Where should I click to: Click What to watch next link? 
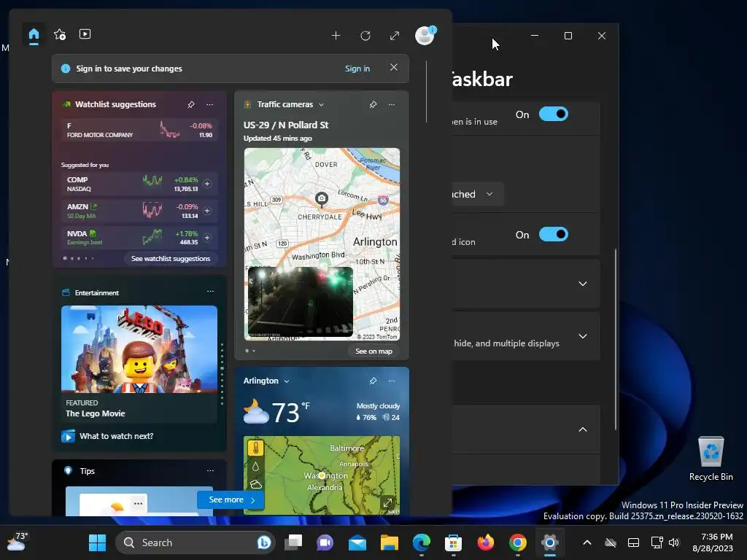point(116,436)
